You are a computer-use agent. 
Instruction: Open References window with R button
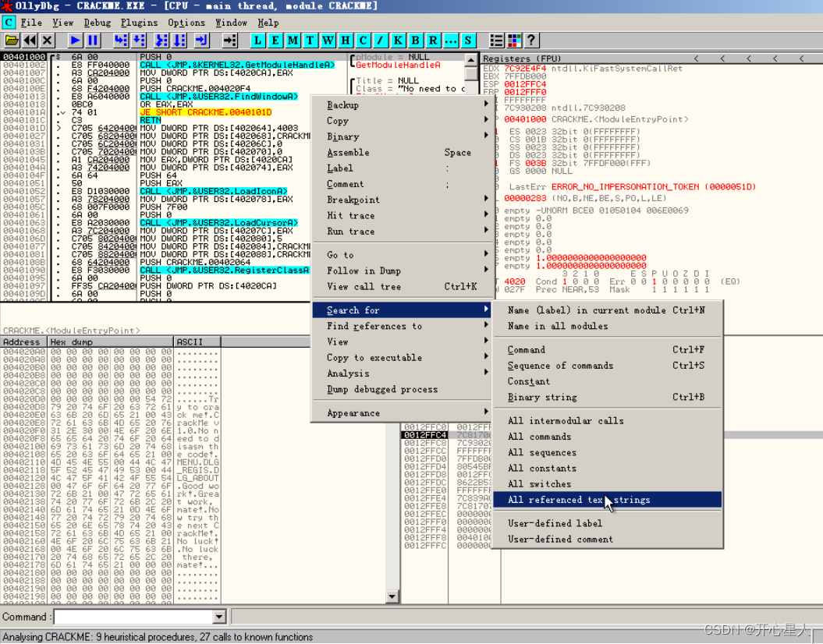coord(433,41)
